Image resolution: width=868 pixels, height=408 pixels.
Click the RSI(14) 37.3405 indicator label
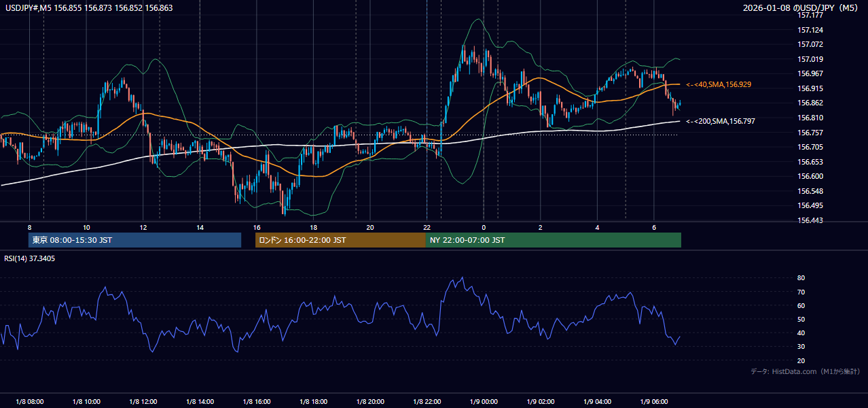[30, 258]
